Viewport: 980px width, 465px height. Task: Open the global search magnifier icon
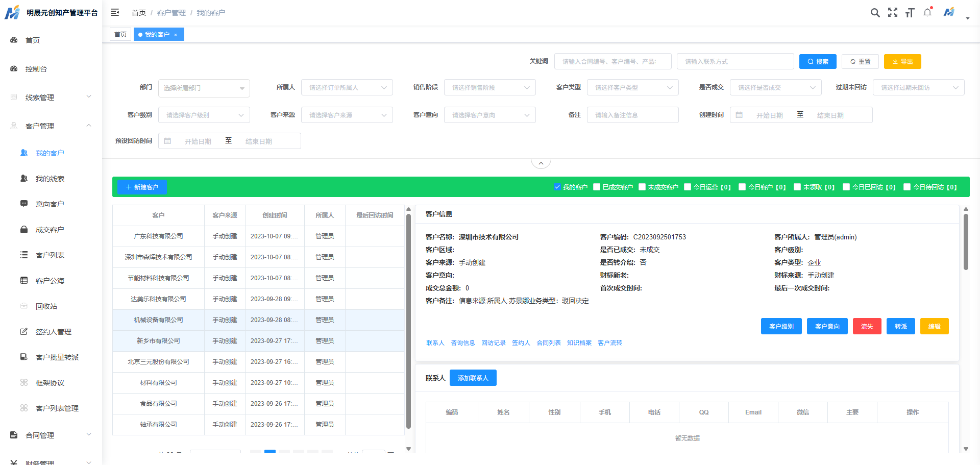pyautogui.click(x=875, y=12)
